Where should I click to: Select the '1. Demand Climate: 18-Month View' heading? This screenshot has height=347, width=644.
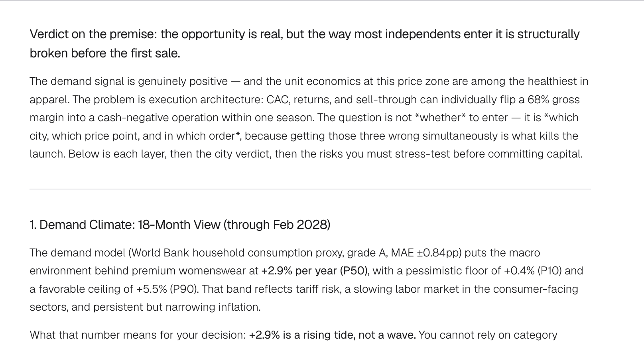(125, 225)
